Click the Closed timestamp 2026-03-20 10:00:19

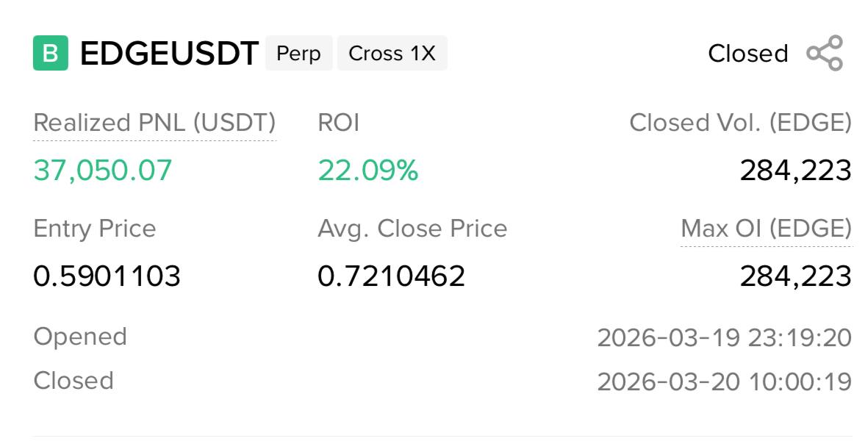(724, 382)
